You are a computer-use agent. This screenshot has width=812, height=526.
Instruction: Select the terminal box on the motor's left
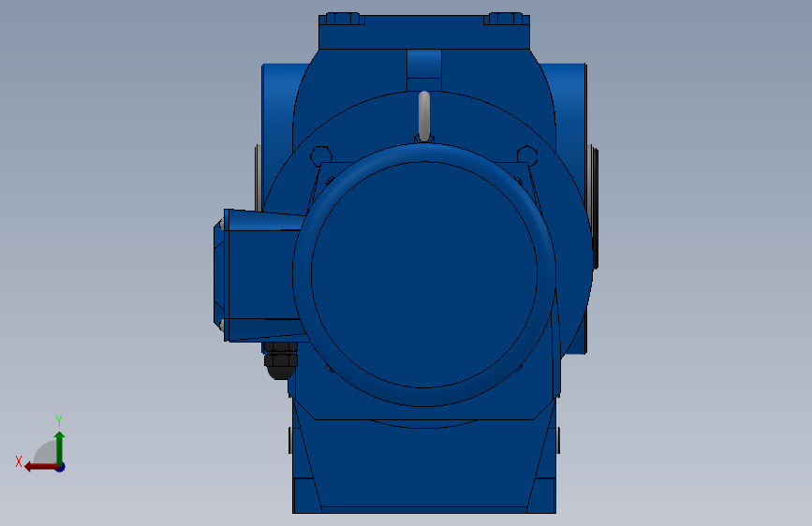click(x=258, y=275)
